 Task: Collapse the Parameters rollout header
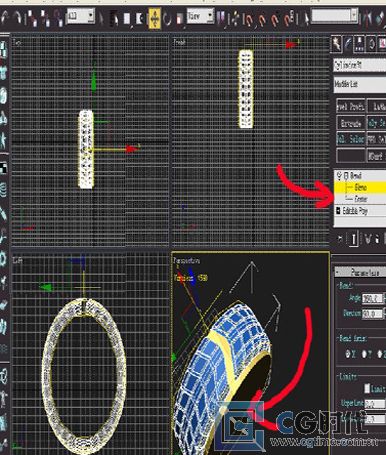(360, 273)
